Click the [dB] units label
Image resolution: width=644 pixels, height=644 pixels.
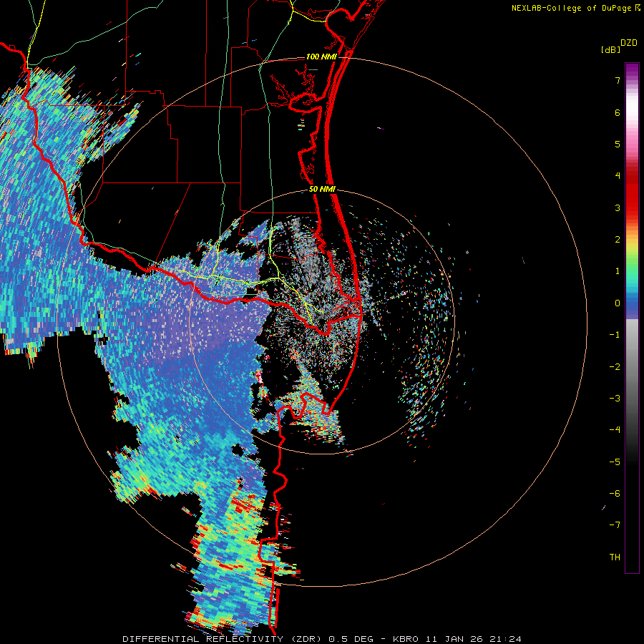tap(611, 50)
